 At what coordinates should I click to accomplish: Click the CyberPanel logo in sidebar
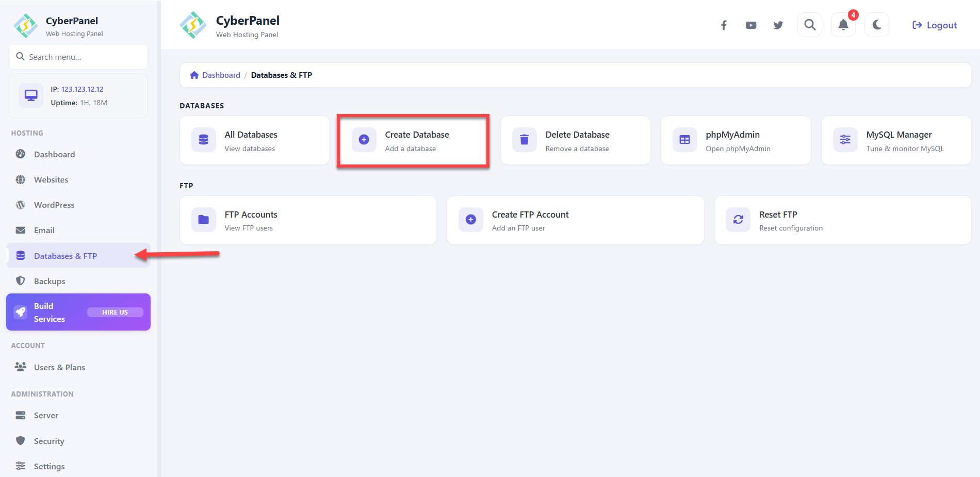click(26, 26)
